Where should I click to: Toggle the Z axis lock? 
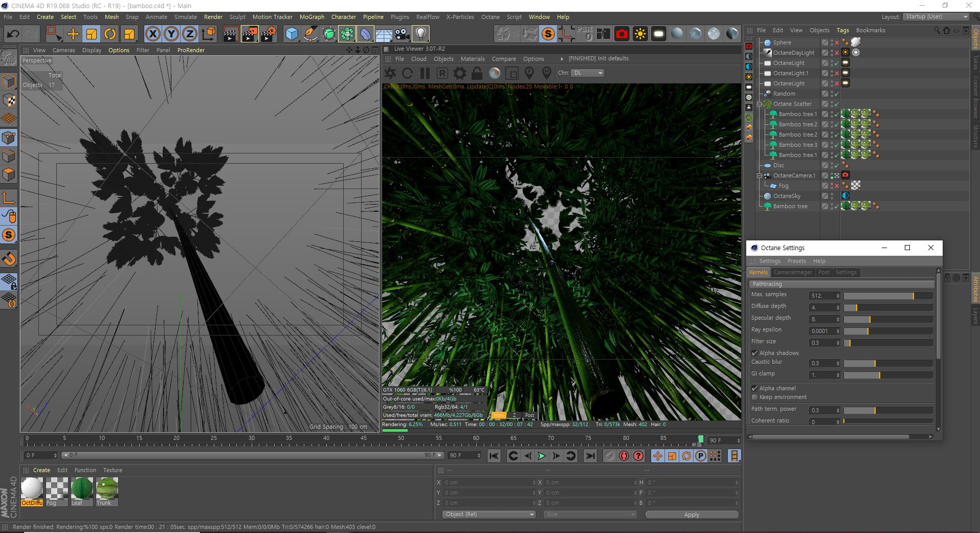[190, 34]
